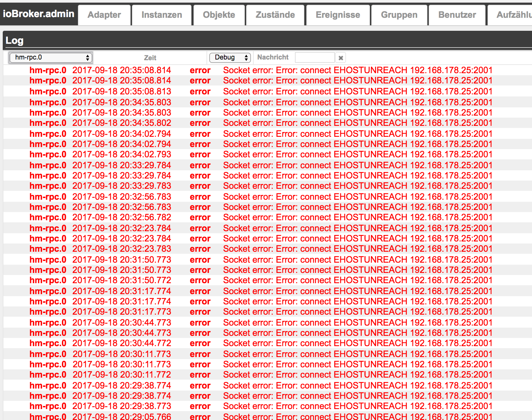This screenshot has width=532, height=420.
Task: Click the Log panel heading
Action: (x=14, y=40)
